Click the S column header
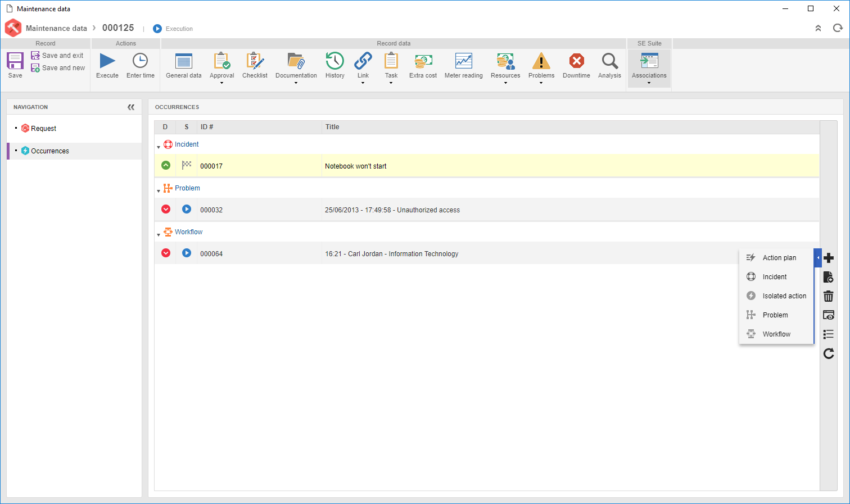The image size is (850, 504). (x=187, y=127)
